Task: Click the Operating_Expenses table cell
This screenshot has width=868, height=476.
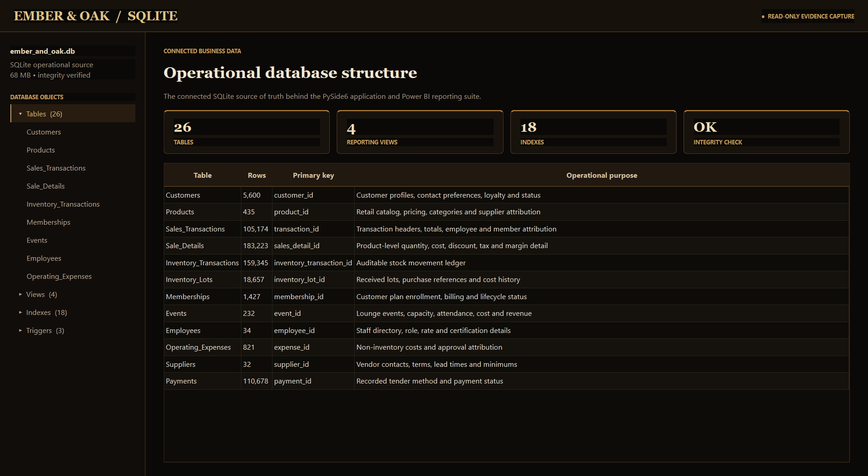Action: point(203,347)
